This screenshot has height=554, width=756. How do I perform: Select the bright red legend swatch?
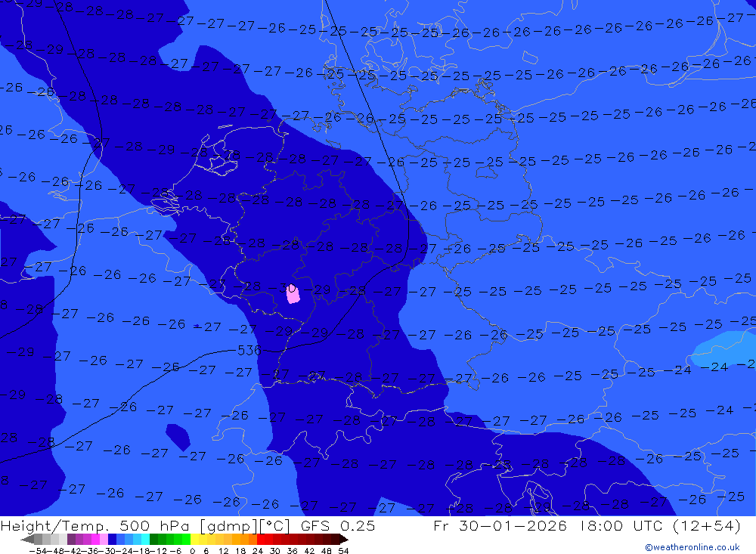[x=261, y=539]
